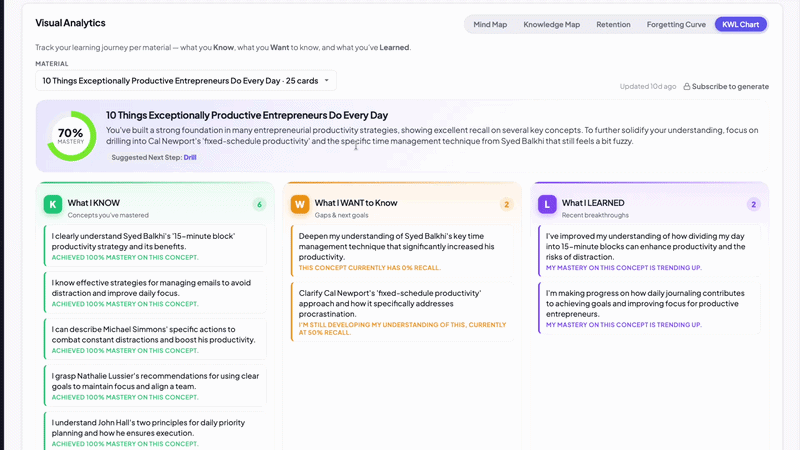Click the lock icon beside Subscribe
Screen dimensions: 800x450
click(687, 86)
